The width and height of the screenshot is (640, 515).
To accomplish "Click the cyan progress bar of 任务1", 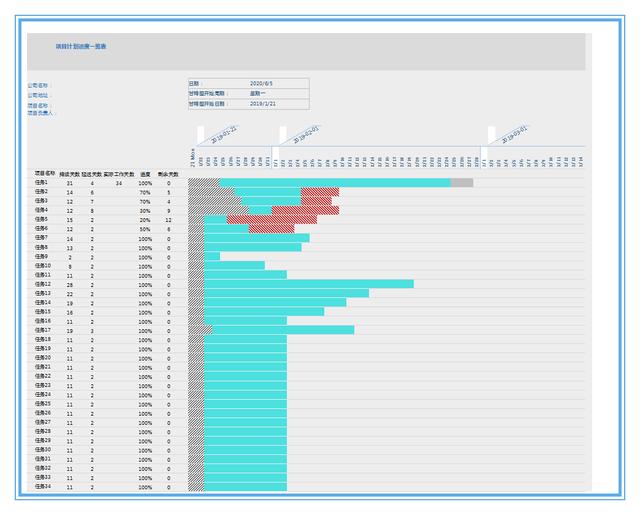I will click(335, 183).
